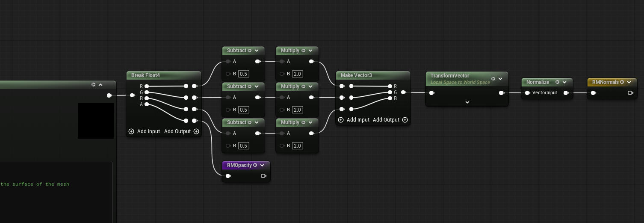Toggle the preview on the top Multiply node
This screenshot has width=644, height=223.
coord(303,51)
